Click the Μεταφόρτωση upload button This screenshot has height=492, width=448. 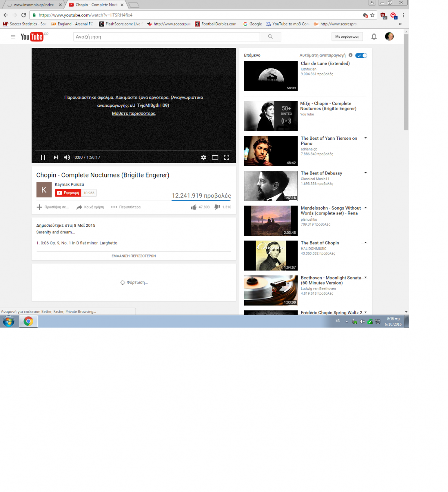pyautogui.click(x=347, y=37)
